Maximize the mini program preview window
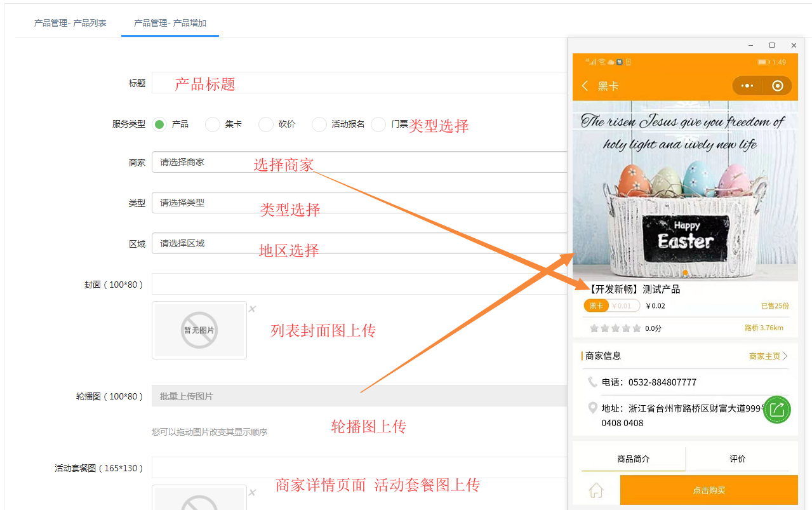Viewport: 812px width, 510px height. click(772, 45)
